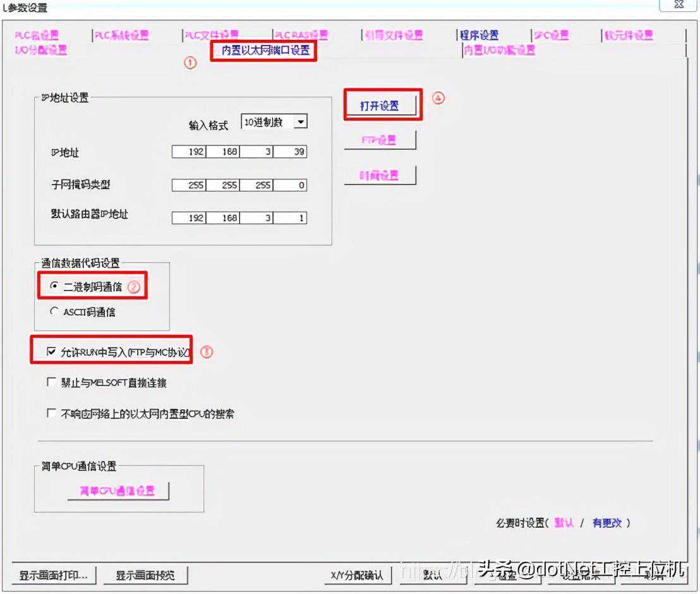The width and height of the screenshot is (700, 594).
Task: Go to the I/O分配设置 tab
Action: tap(41, 50)
